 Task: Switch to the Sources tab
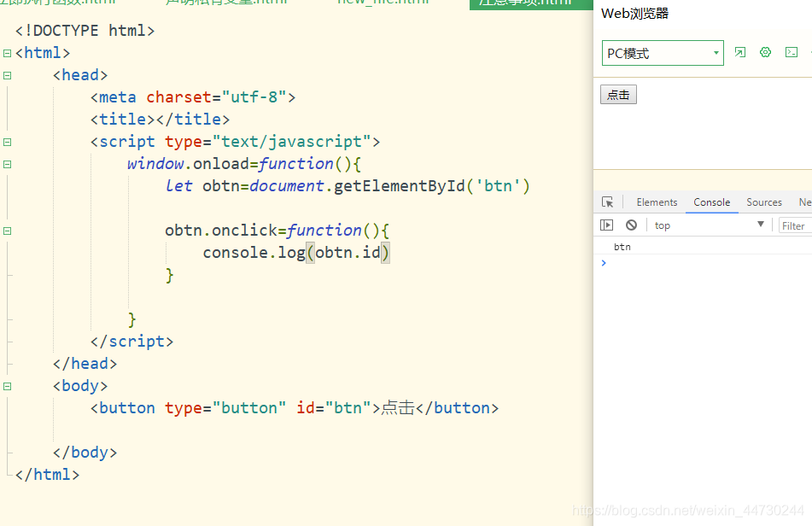[764, 202]
